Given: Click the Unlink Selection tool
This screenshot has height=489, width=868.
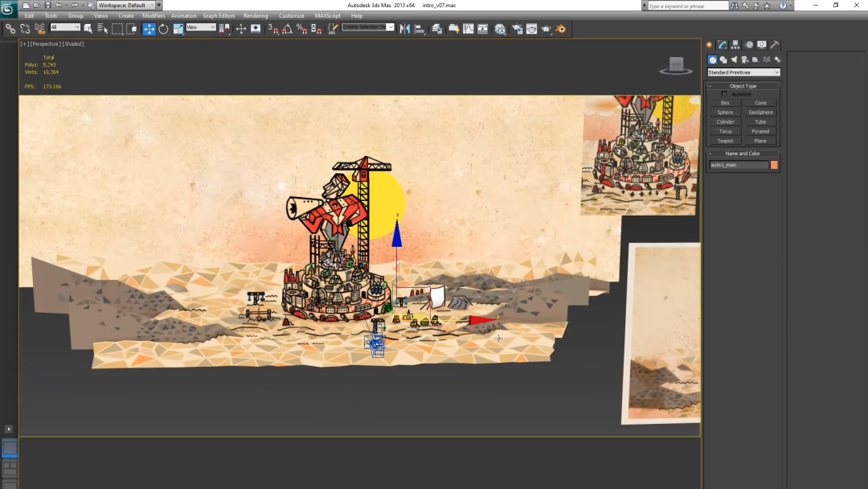Looking at the screenshot, I should tap(25, 29).
